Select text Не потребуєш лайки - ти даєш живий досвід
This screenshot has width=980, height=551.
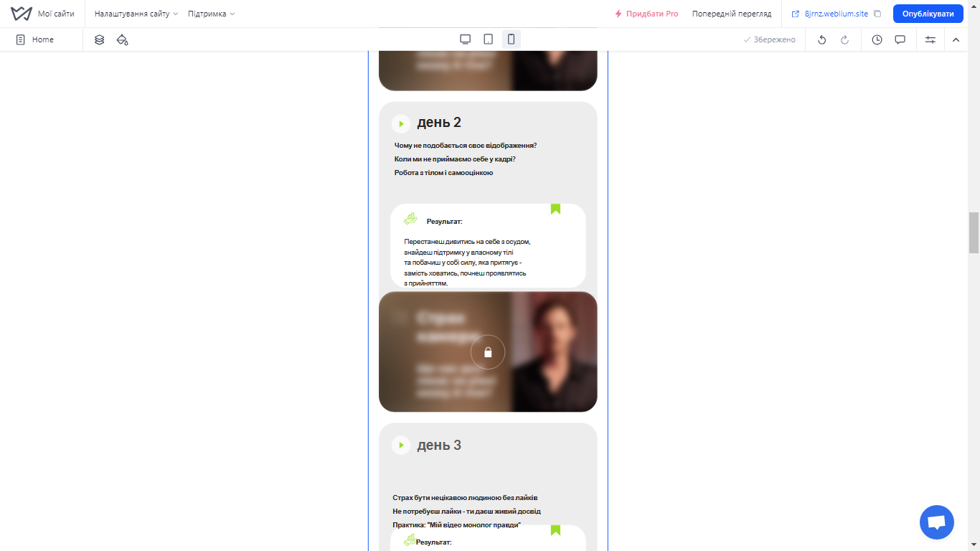click(x=466, y=512)
